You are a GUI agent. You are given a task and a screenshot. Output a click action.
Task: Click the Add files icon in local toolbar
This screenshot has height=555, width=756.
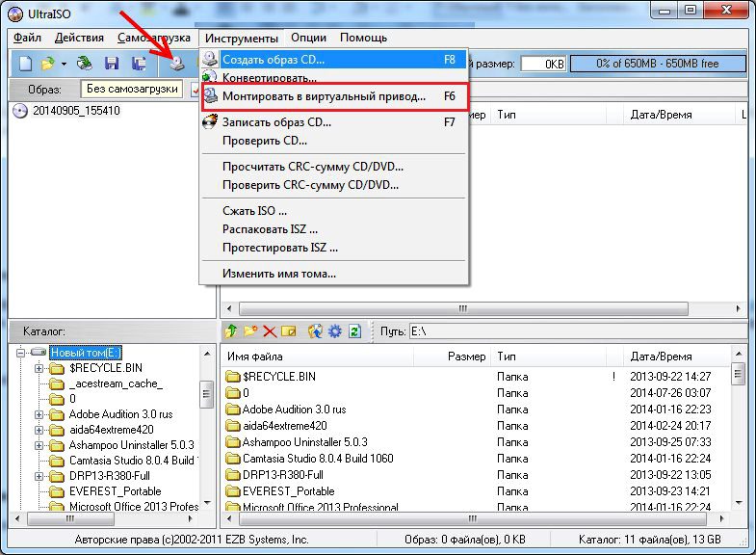coord(315,331)
